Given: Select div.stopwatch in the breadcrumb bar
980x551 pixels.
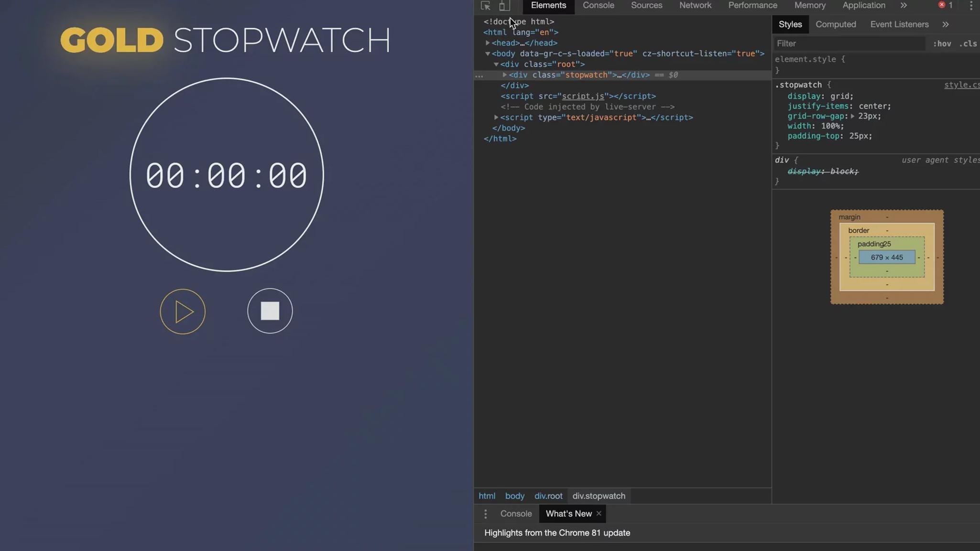Looking at the screenshot, I should [599, 496].
